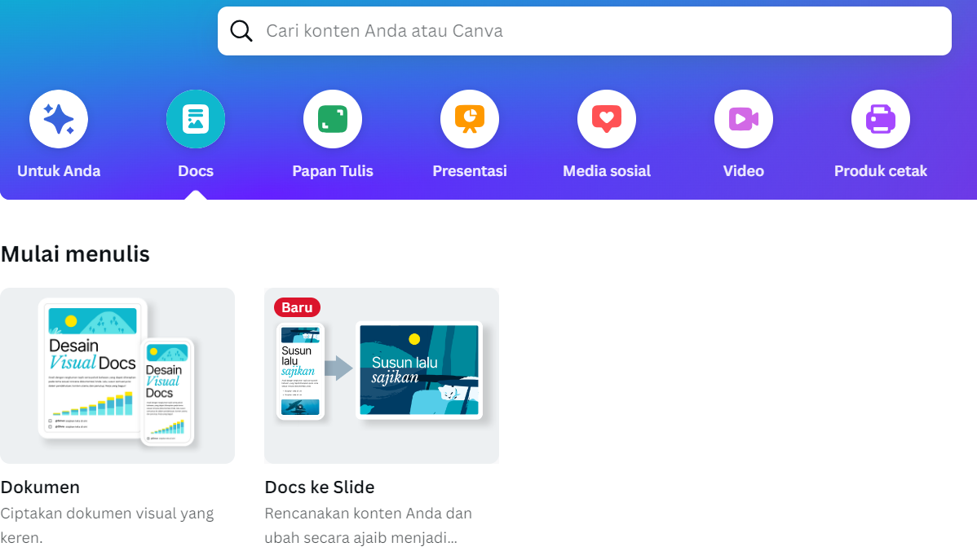Select the Papan Tulis tab label
Screen dimensions: 977x560
(332, 171)
